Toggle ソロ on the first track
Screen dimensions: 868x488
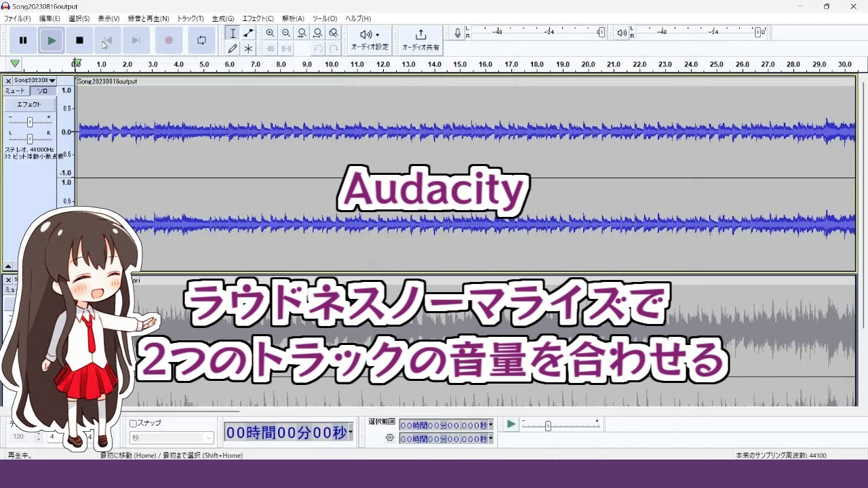(43, 91)
